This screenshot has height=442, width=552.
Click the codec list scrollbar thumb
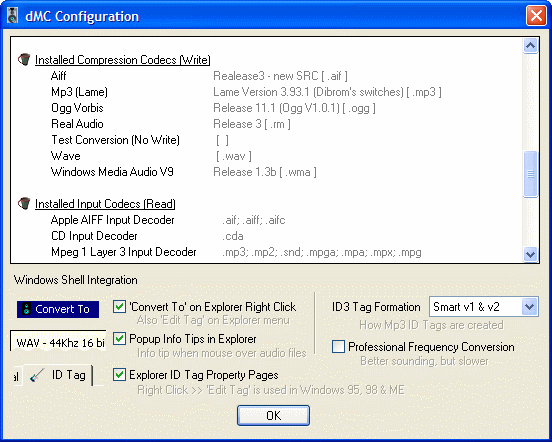tap(530, 174)
